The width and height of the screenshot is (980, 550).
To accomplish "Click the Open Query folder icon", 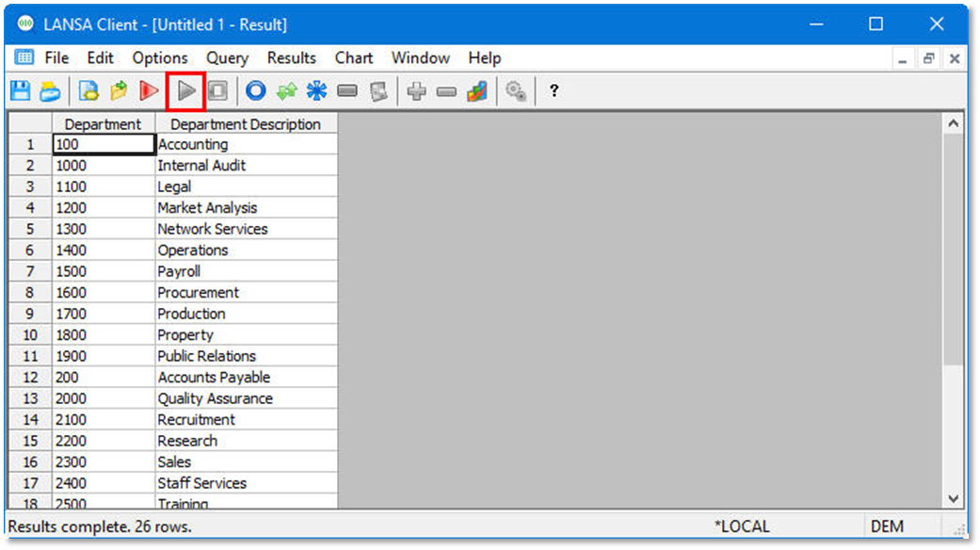I will (119, 91).
